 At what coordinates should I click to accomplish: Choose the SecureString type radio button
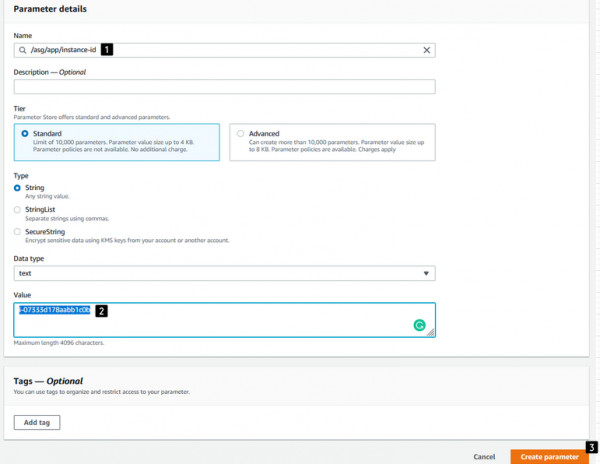tap(18, 231)
